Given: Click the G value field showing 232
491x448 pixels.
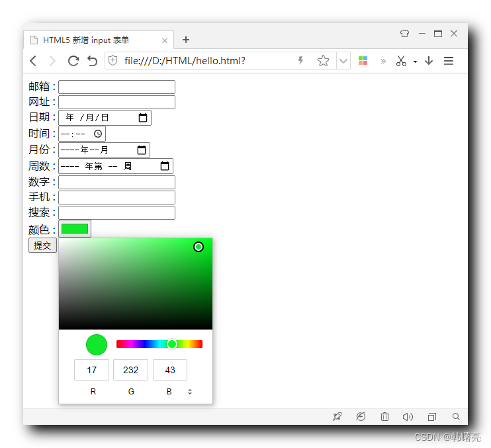Looking at the screenshot, I should [130, 370].
